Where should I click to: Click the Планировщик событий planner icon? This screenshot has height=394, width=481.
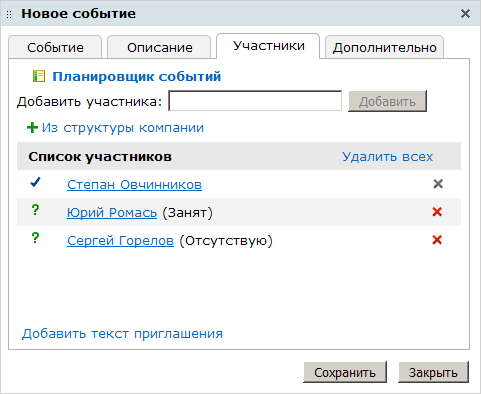pos(39,76)
